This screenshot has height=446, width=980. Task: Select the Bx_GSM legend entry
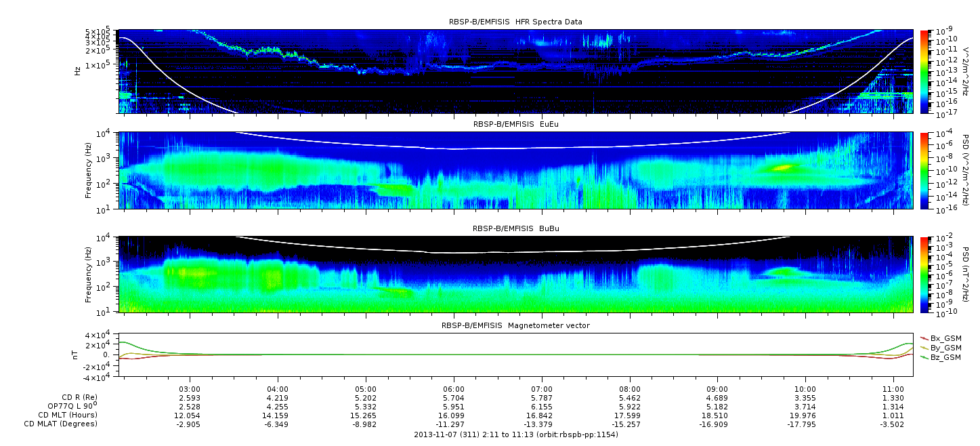coord(941,338)
